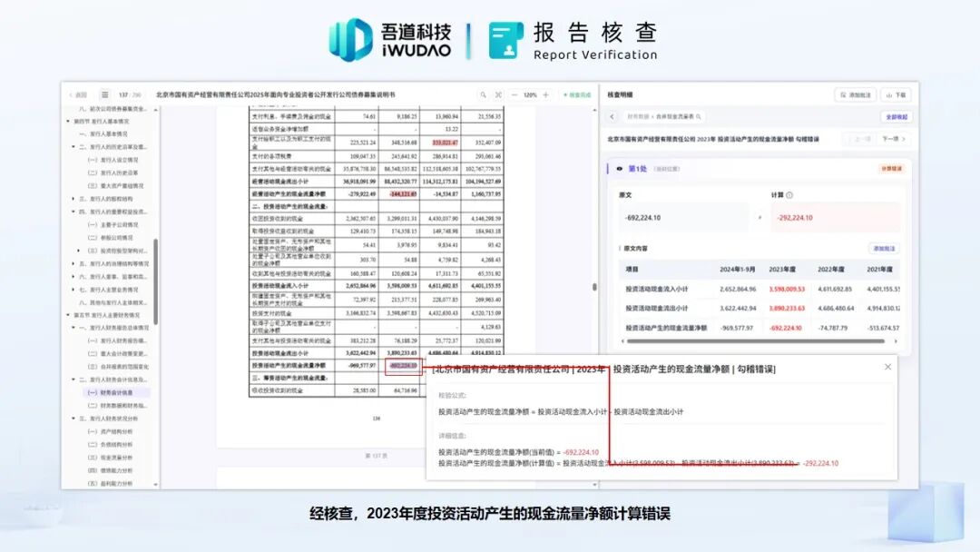This screenshot has width=980, height=552.
Task: Click the 120% zoom level value
Action: click(530, 95)
